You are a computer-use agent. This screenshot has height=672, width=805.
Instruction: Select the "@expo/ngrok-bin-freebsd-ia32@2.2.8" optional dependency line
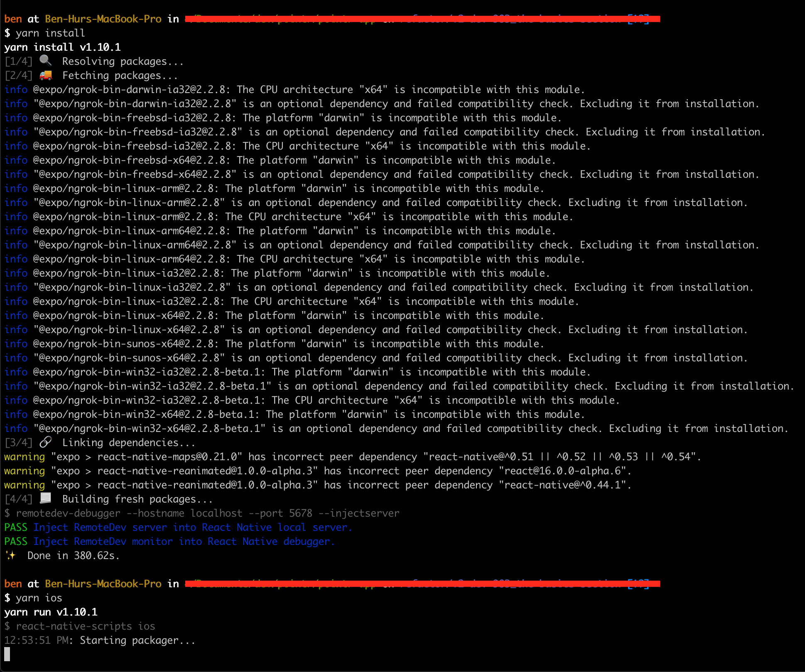click(385, 132)
